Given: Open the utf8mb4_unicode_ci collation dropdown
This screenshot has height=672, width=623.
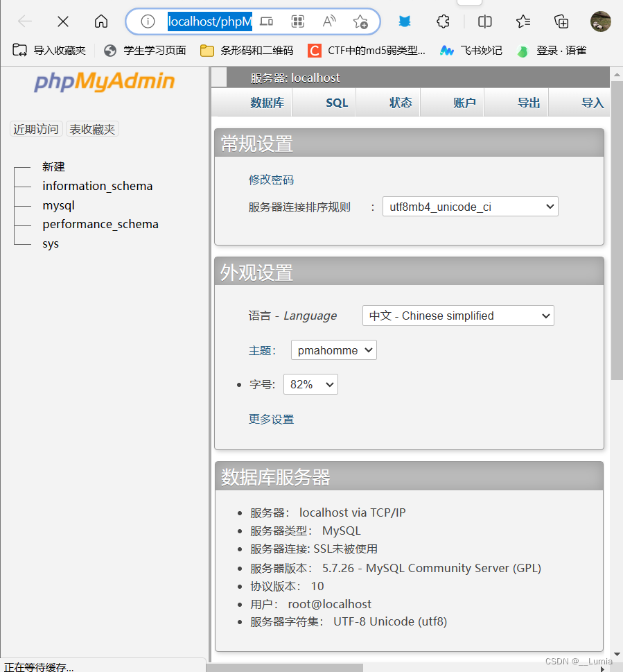Looking at the screenshot, I should pos(470,207).
